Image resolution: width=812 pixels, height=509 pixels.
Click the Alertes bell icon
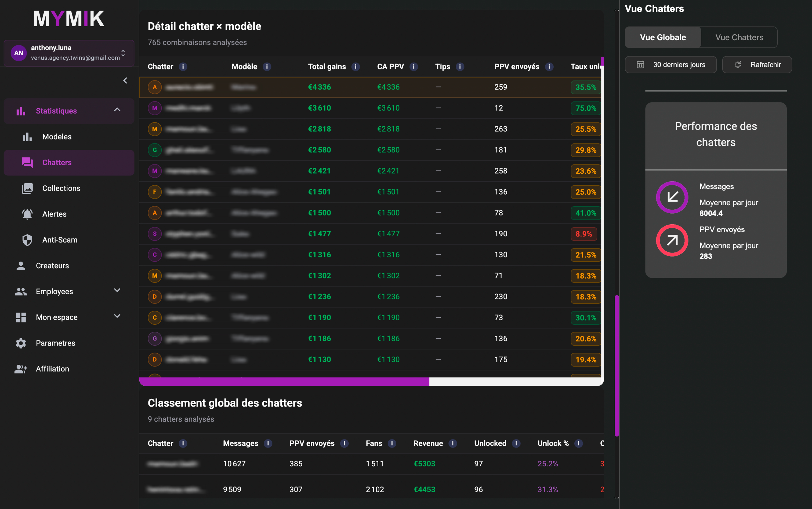[x=27, y=214]
